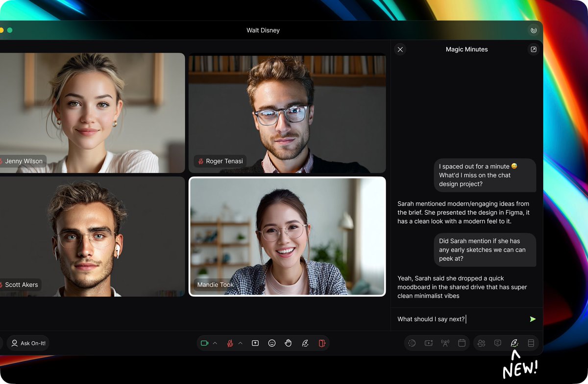The height and width of the screenshot is (384, 588).
Task: Select Mandie Took's video tile
Action: click(287, 236)
